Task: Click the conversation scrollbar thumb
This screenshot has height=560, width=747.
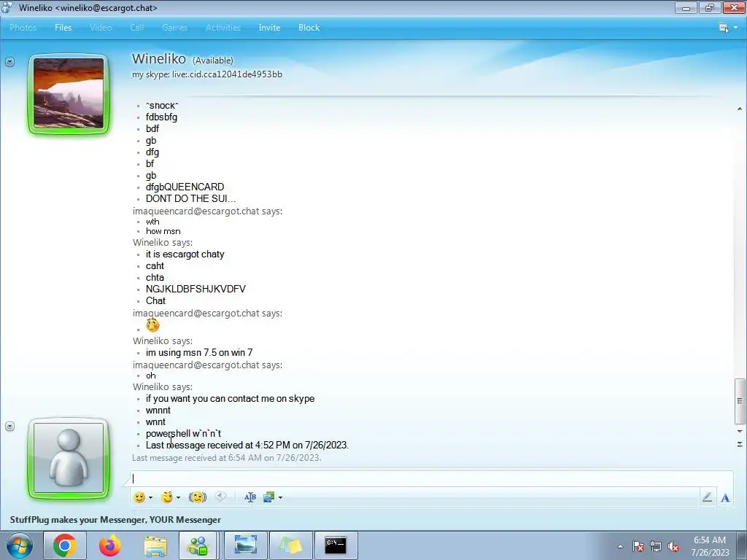Action: pyautogui.click(x=740, y=401)
